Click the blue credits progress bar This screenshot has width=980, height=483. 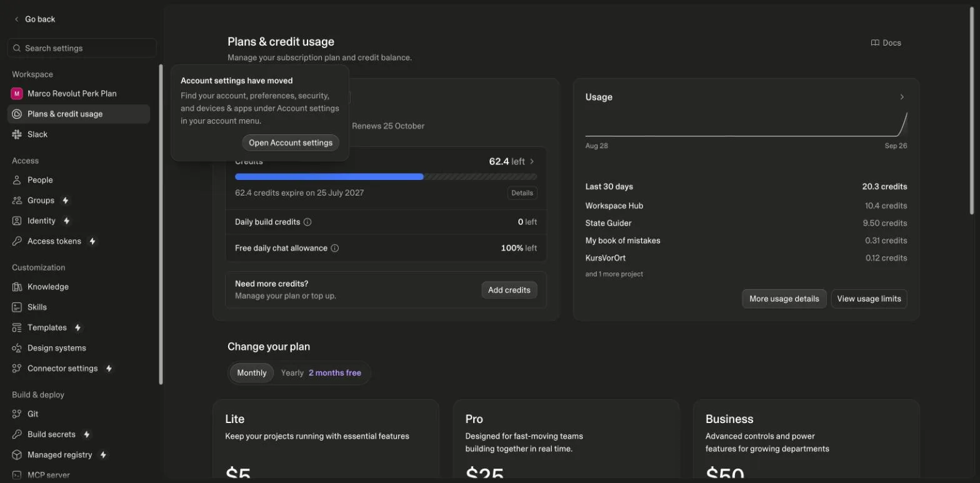click(x=329, y=177)
